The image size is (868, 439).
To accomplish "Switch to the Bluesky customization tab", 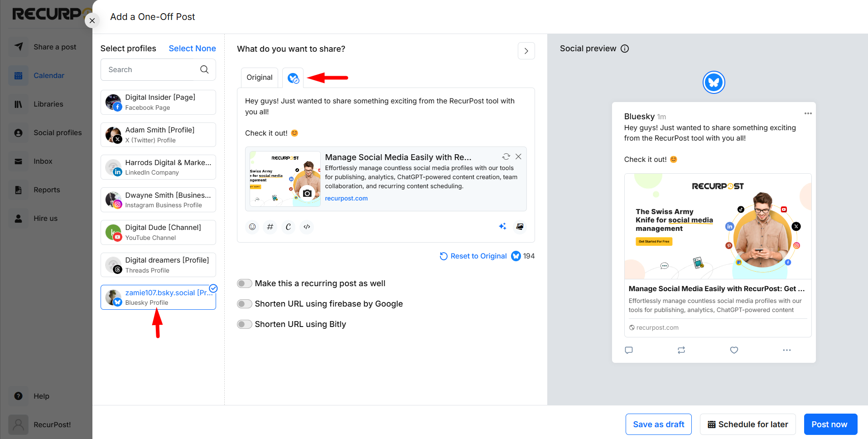I will tap(293, 78).
